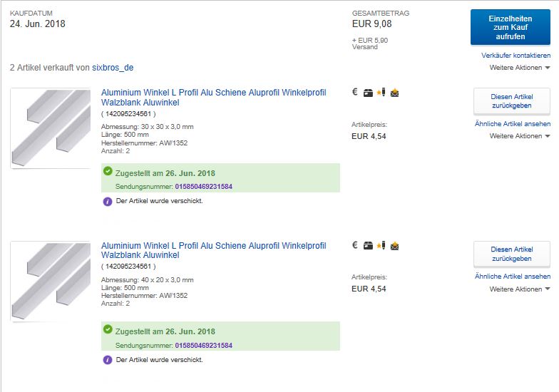Click the shipped box icon of first item

pos(368,92)
